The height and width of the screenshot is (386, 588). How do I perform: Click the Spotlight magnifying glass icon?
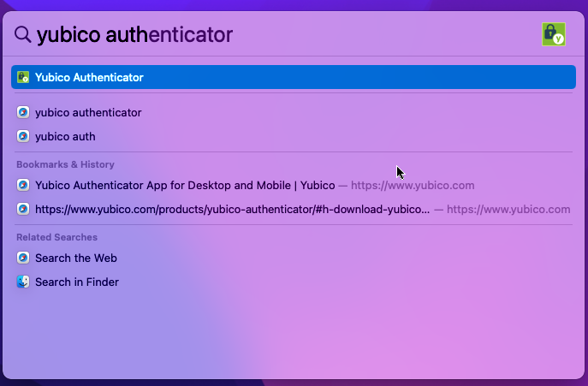[x=22, y=34]
